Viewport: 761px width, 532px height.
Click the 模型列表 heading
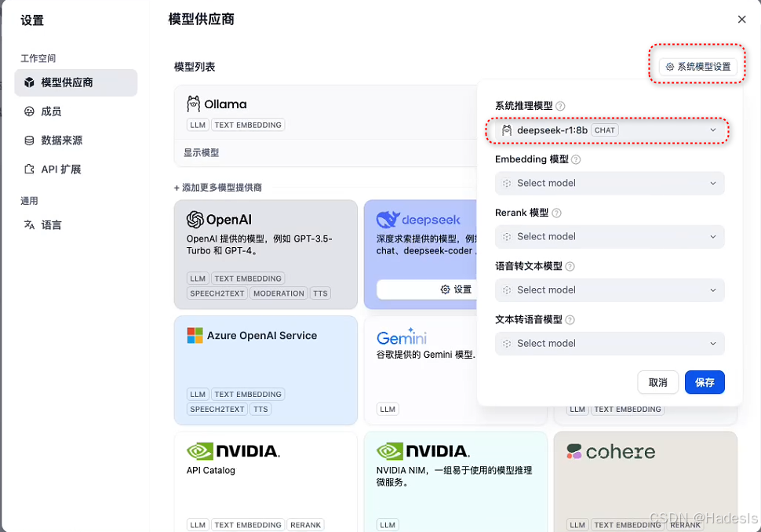click(x=195, y=67)
